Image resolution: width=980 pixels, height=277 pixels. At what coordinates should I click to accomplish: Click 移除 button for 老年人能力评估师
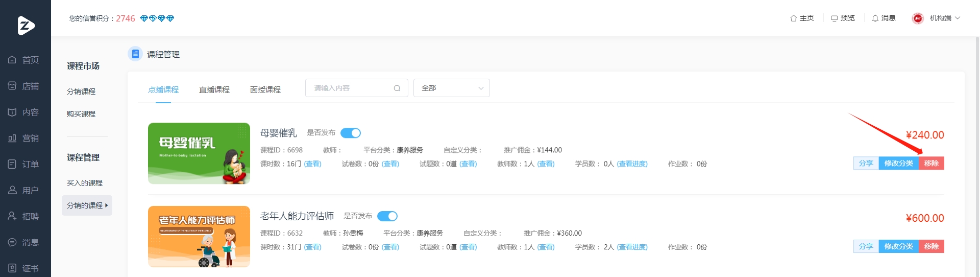(x=932, y=246)
